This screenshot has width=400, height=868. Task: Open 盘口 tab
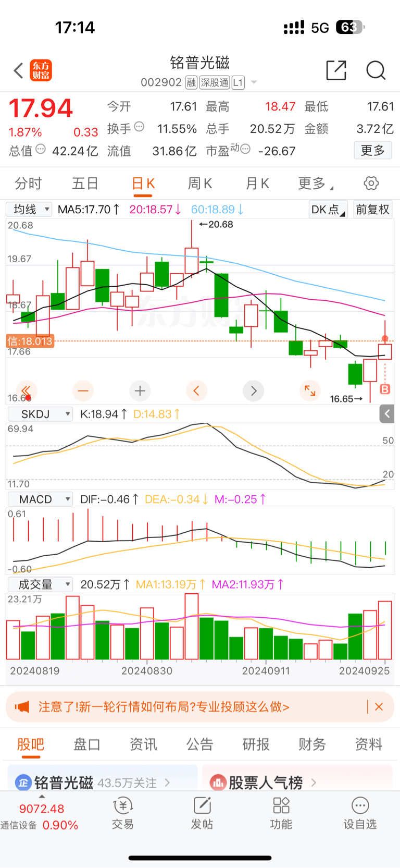point(87,744)
